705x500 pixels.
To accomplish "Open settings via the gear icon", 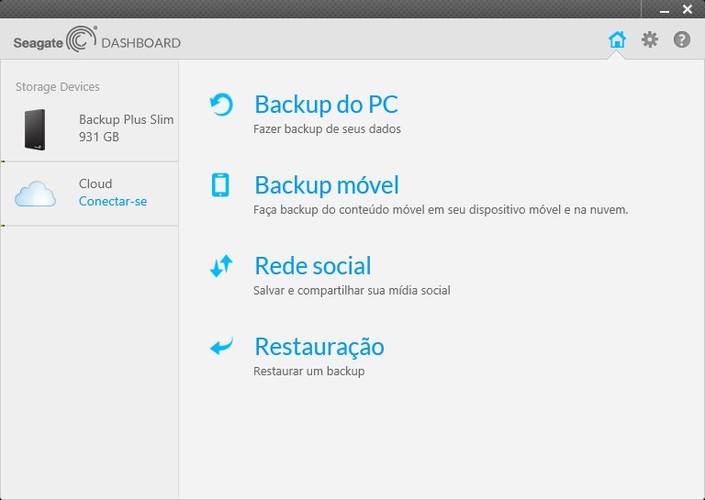I will 649,40.
